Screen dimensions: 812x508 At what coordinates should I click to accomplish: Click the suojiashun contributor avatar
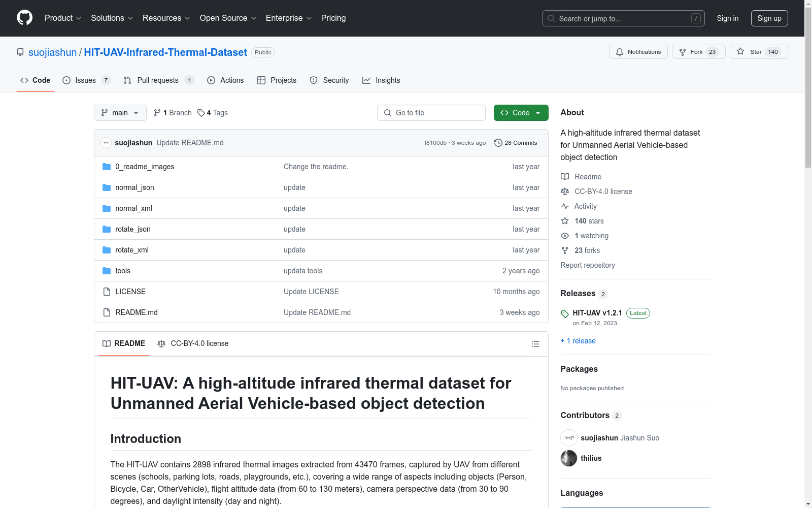tap(568, 438)
